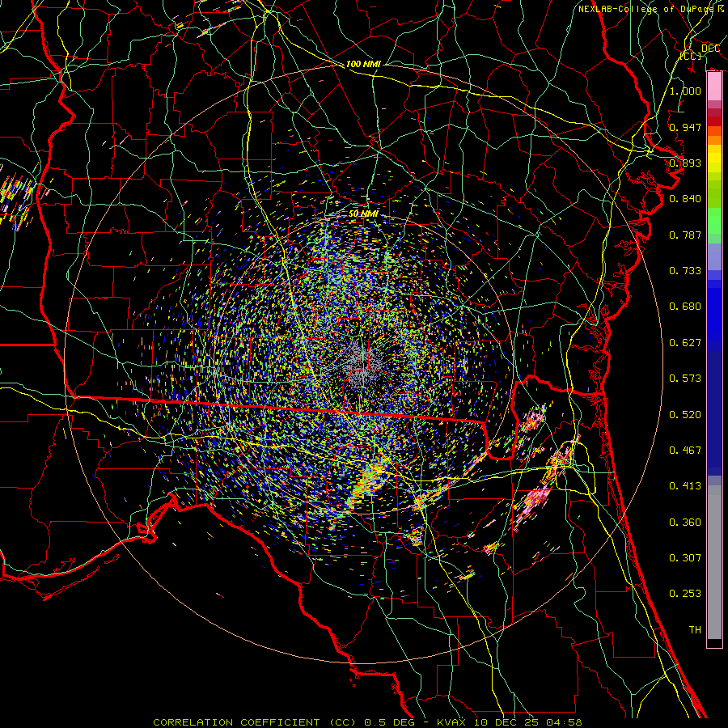This screenshot has height=728, width=728.
Task: Select the 0.787 scale value
Action: 685,235
